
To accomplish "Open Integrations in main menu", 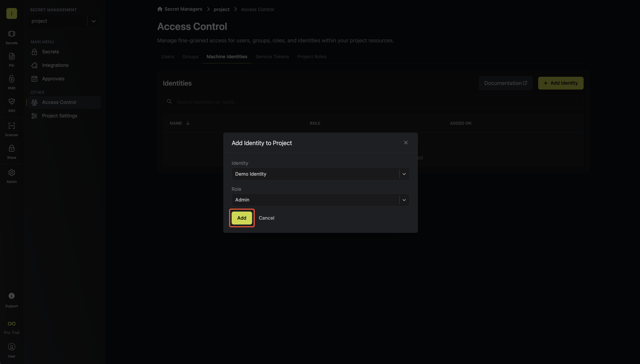I will click(55, 65).
